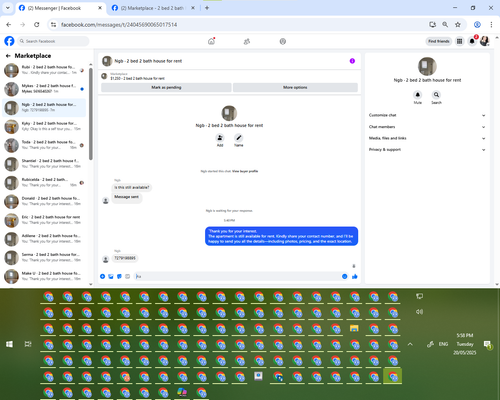500x400 pixels.
Task: Click More options button
Action: [295, 87]
